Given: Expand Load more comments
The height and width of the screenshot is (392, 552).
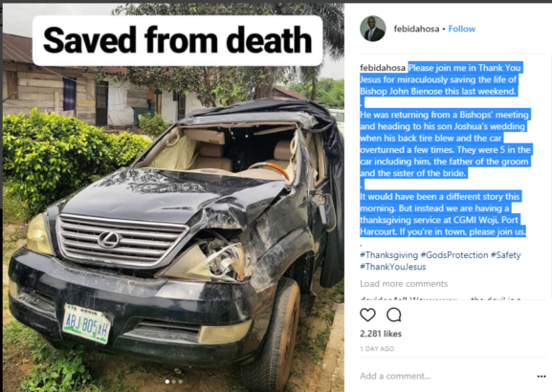Looking at the screenshot, I should click(404, 284).
